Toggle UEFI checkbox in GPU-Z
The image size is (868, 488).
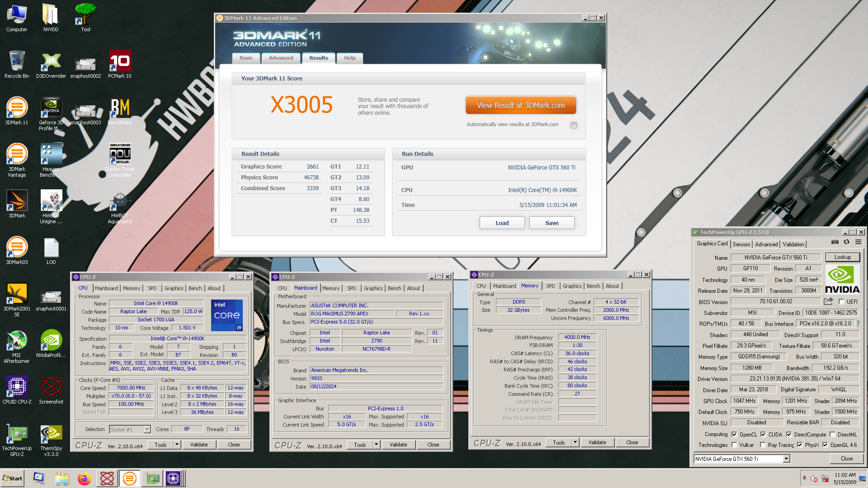841,301
